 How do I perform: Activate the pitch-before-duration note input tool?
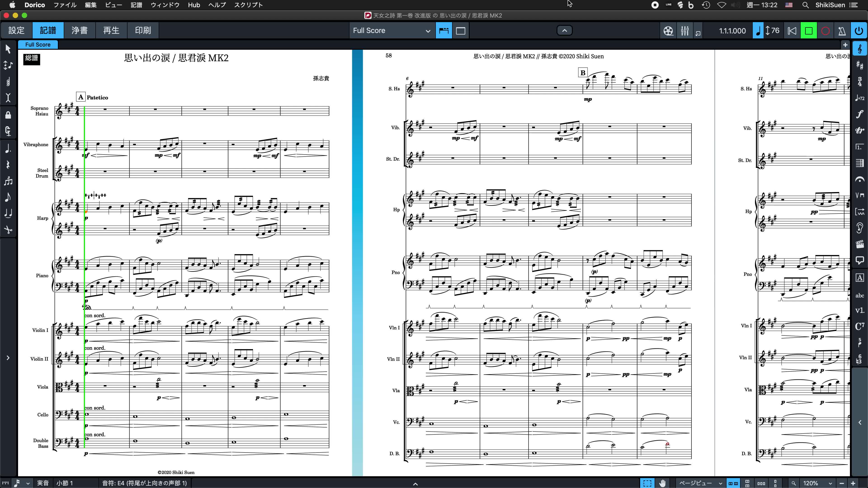pyautogui.click(x=8, y=65)
